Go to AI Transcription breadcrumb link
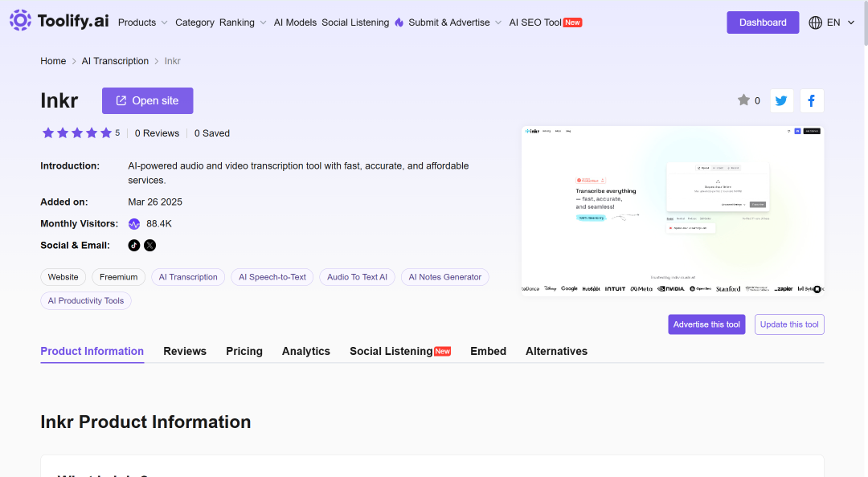 point(115,61)
